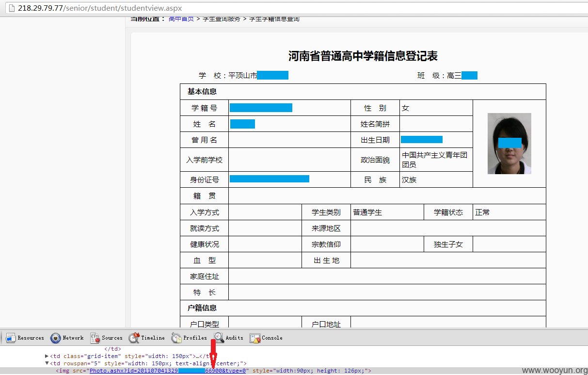Image resolution: width=588 pixels, height=375 pixels.
Task: Click the 曾用名 label cell
Action: coord(204,140)
